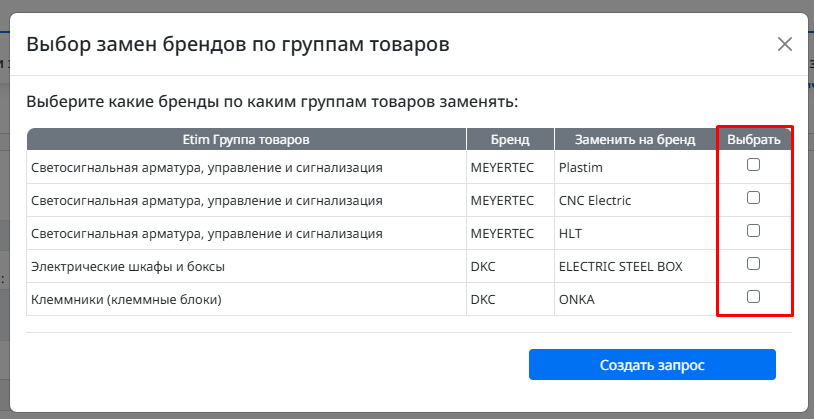Select the Клеммники (клеммные блоки) group cell
This screenshot has width=814, height=419.
tap(247, 299)
